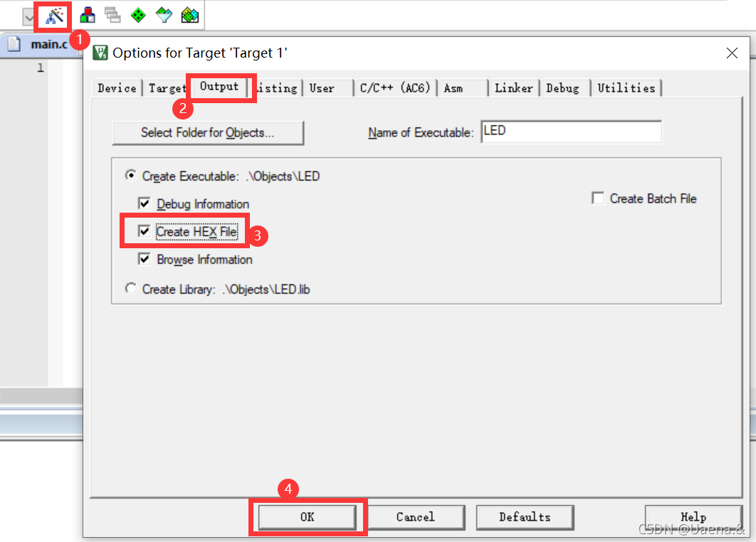Switch to the Listing tab
The image size is (756, 542).
click(277, 88)
